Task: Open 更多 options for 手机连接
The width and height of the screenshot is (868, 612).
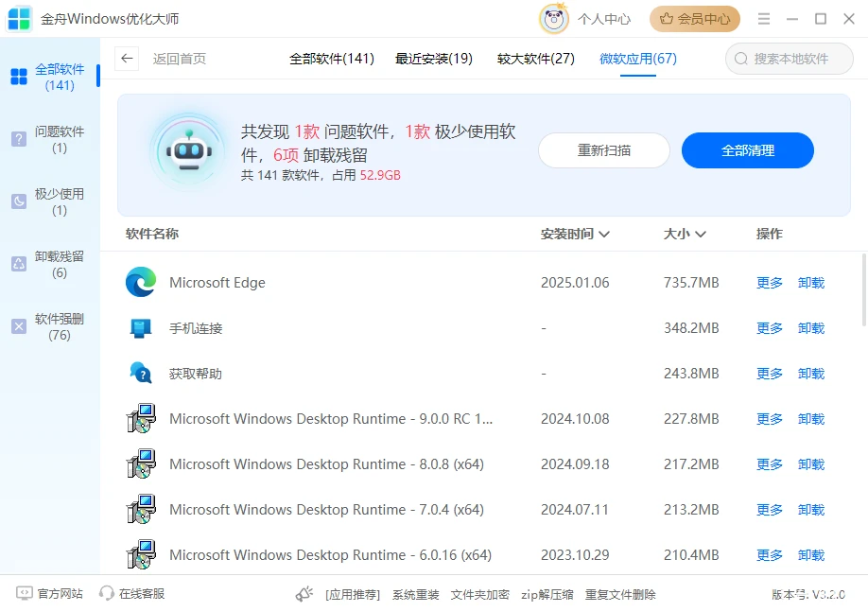Action: pos(770,328)
